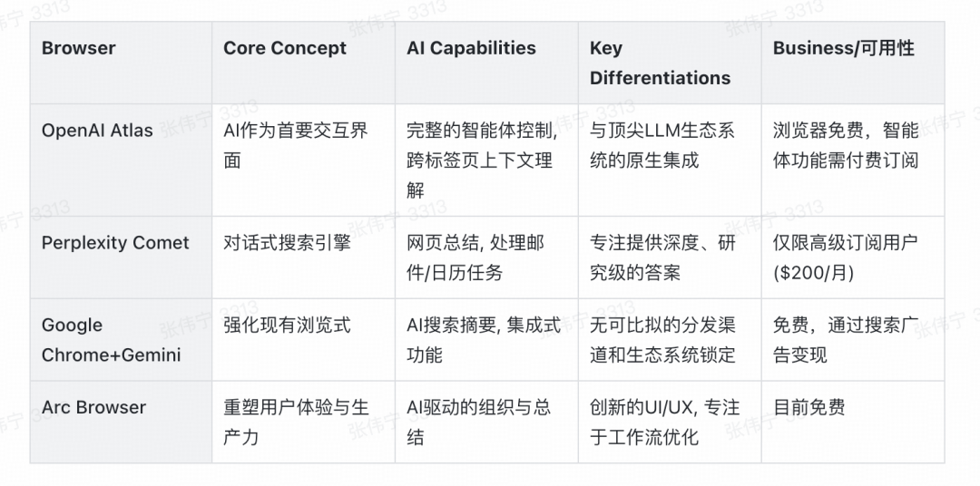Click the 重塑用户体验与生产力 cell

click(296, 423)
